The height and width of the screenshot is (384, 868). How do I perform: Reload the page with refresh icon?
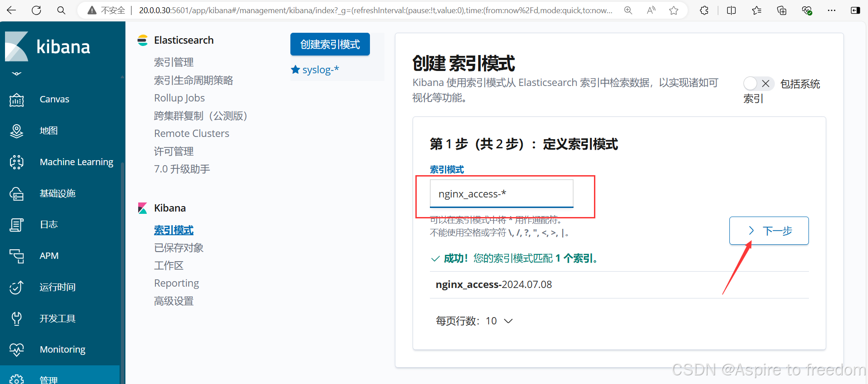(36, 10)
